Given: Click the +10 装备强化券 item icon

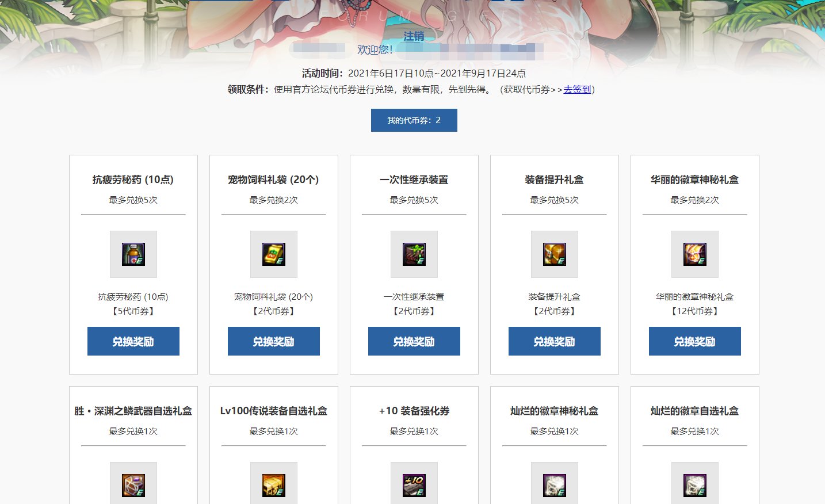Looking at the screenshot, I should click(414, 485).
